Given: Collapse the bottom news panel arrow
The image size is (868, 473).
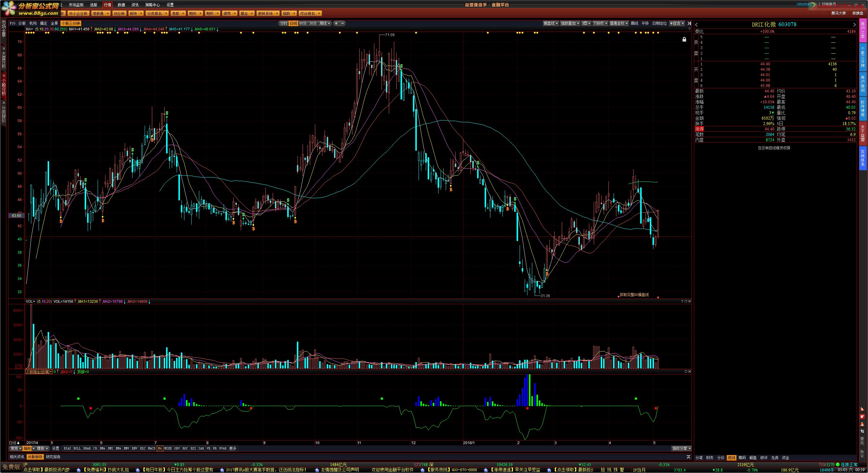Looking at the screenshot, I should [x=688, y=457].
